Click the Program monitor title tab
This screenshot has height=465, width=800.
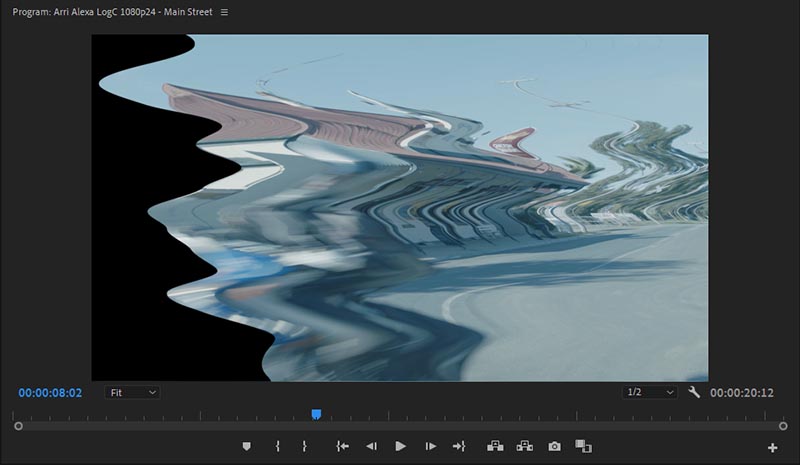tap(112, 12)
